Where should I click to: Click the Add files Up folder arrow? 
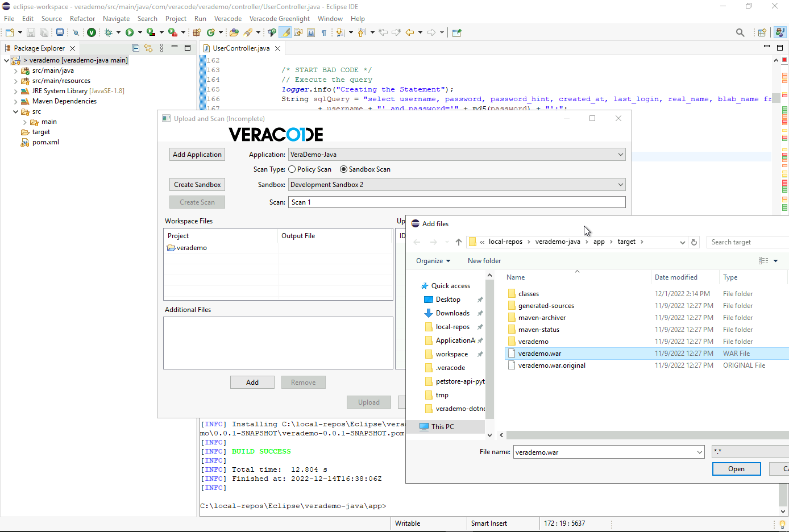pyautogui.click(x=458, y=242)
